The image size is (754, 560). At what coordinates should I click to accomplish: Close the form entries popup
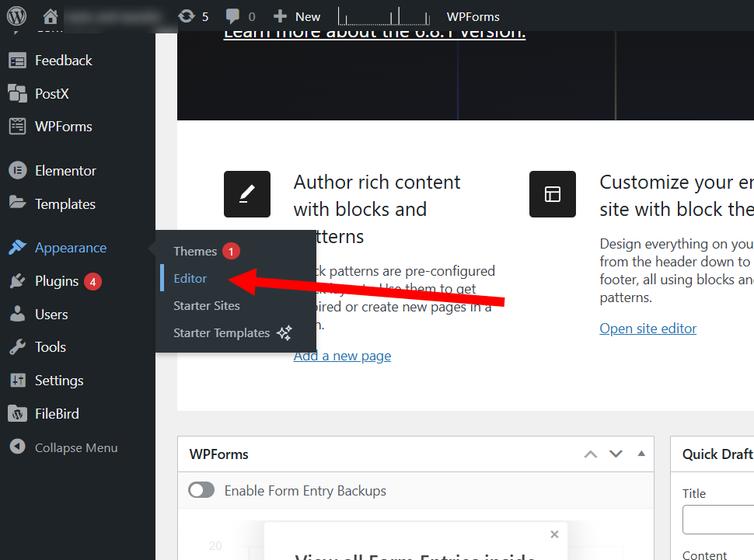pyautogui.click(x=554, y=534)
